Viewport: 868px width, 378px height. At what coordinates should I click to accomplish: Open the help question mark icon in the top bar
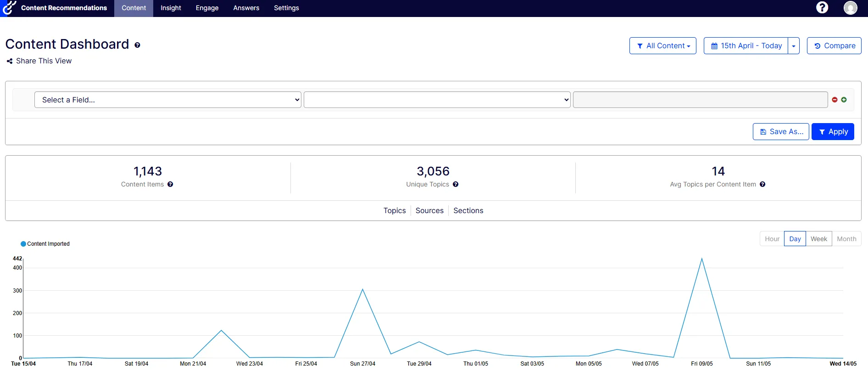(x=822, y=7)
